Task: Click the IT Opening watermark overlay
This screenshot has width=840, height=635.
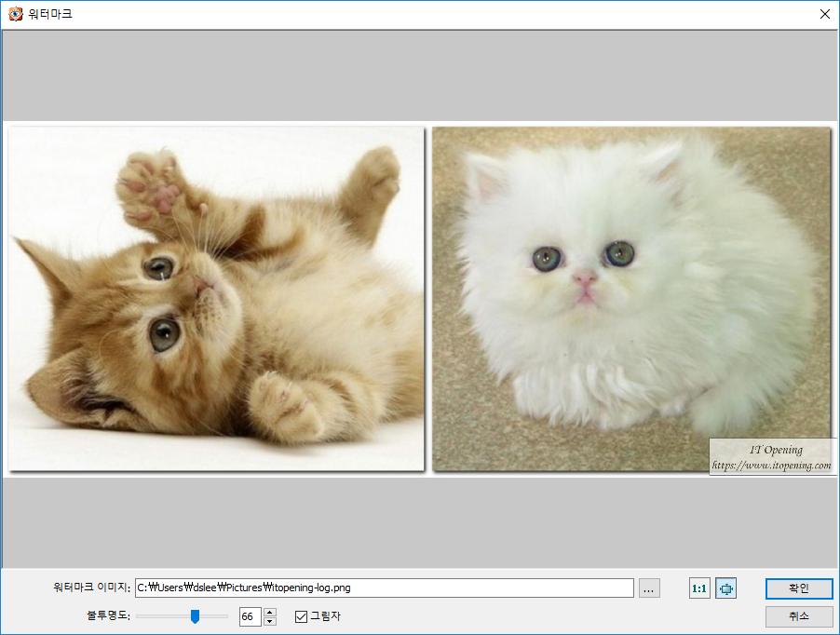Action: [x=770, y=457]
